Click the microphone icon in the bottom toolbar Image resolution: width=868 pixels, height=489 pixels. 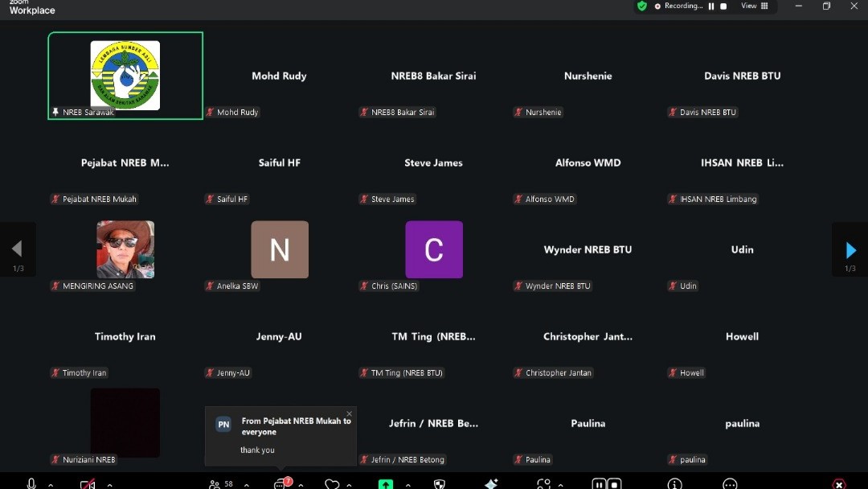(x=31, y=483)
